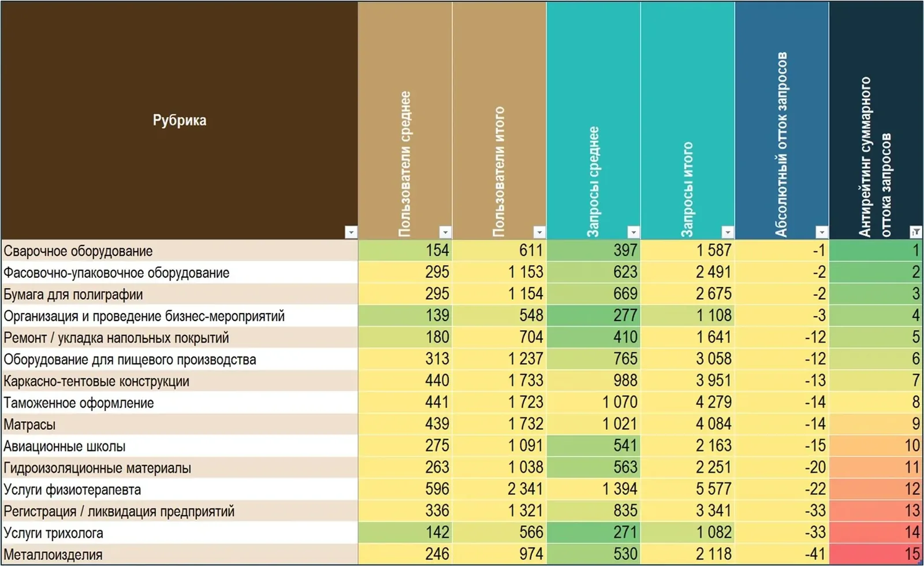924x566 pixels.
Task: Select the Фасовочно-упаковочное оборудование cell
Action: [x=180, y=273]
